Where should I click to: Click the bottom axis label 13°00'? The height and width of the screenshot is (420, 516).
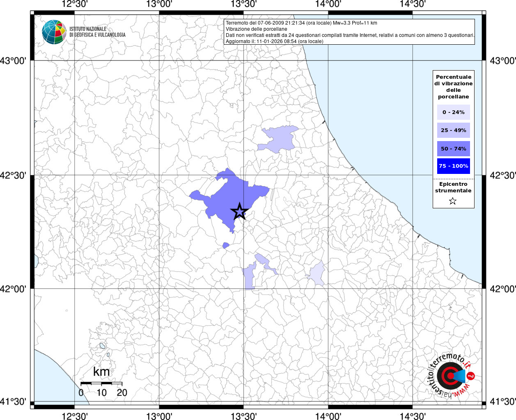point(159,416)
